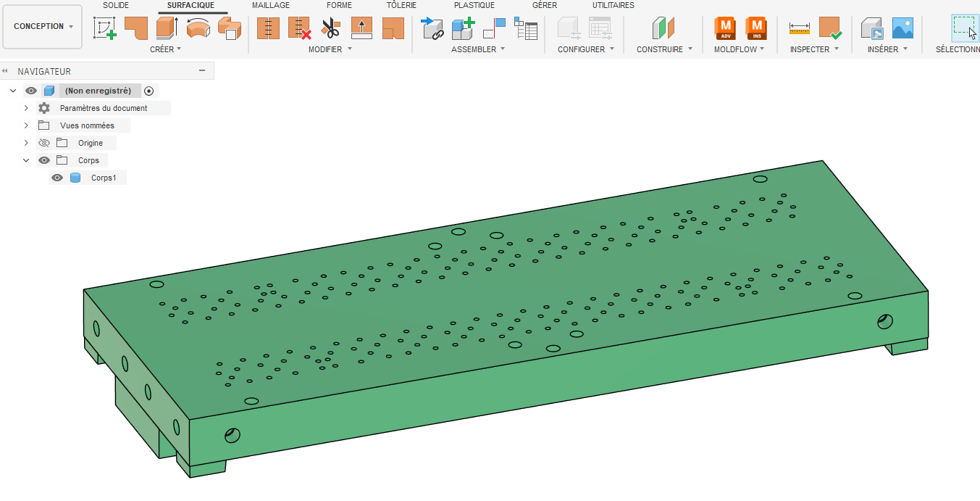Switch to the SOLIDE tab
Viewport: 980px width, 501px height.
point(116,5)
